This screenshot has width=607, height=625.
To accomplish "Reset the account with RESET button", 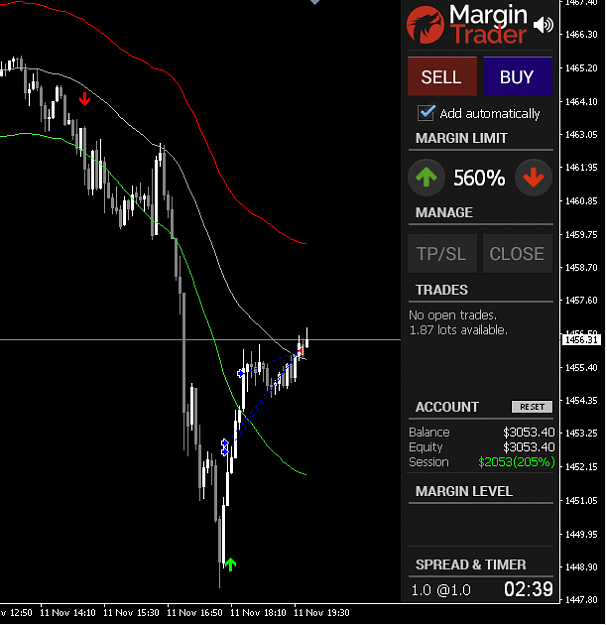I will click(532, 407).
